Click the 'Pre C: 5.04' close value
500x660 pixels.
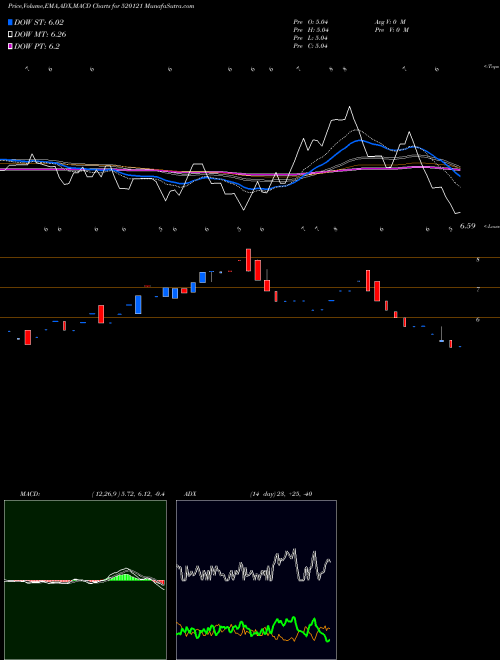(311, 46)
